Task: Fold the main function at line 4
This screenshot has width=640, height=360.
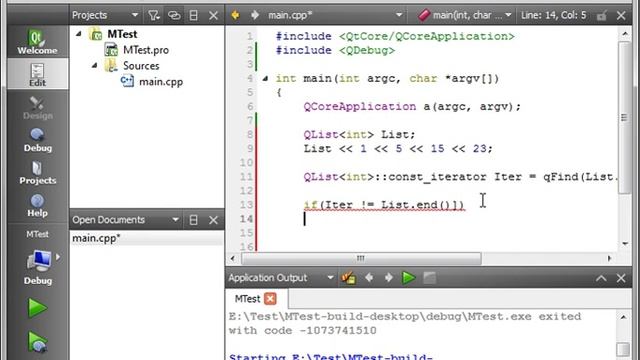Action: click(x=265, y=78)
